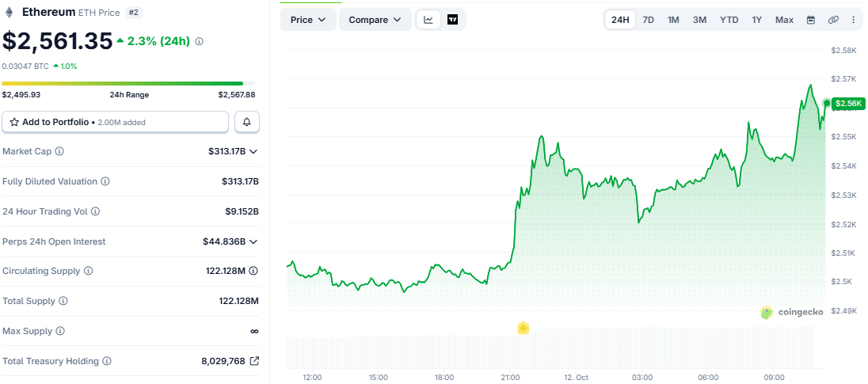Select the 1Y time range tab
The height and width of the screenshot is (384, 868).
[757, 20]
